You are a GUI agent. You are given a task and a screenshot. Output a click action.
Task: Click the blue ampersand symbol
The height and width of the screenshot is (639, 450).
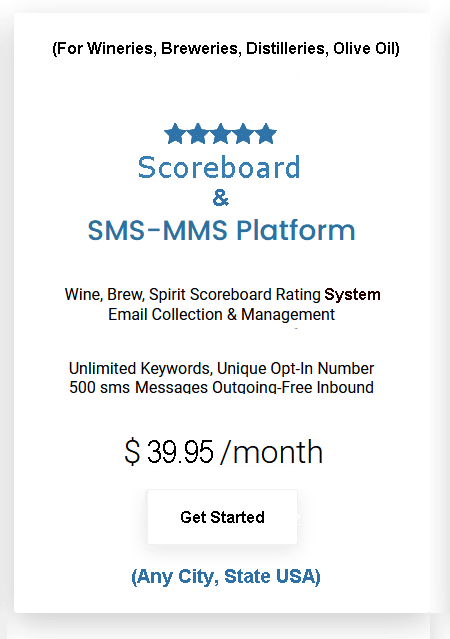pyautogui.click(x=221, y=198)
